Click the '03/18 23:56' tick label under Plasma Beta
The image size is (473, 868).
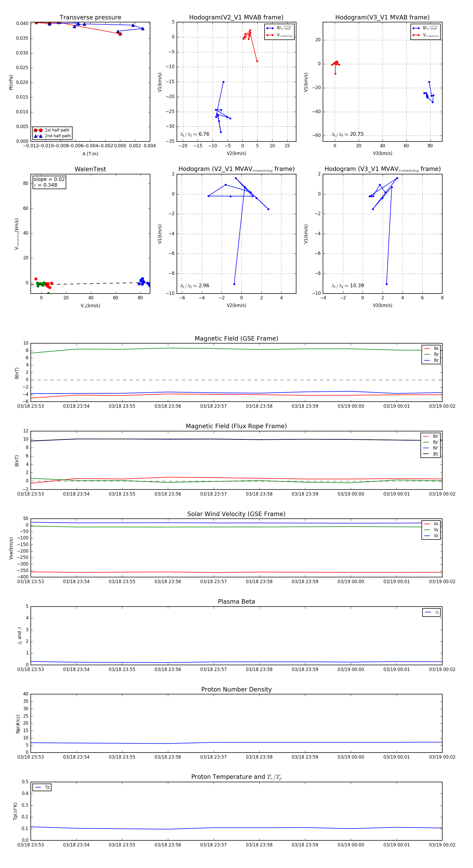pos(168,669)
